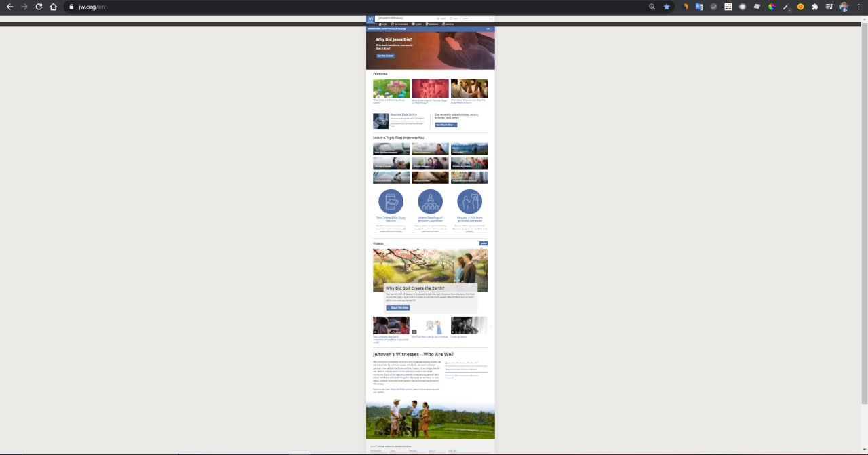The width and height of the screenshot is (868, 455).
Task: Click the Why Did God Create the Earth? heading
Action: pos(415,288)
